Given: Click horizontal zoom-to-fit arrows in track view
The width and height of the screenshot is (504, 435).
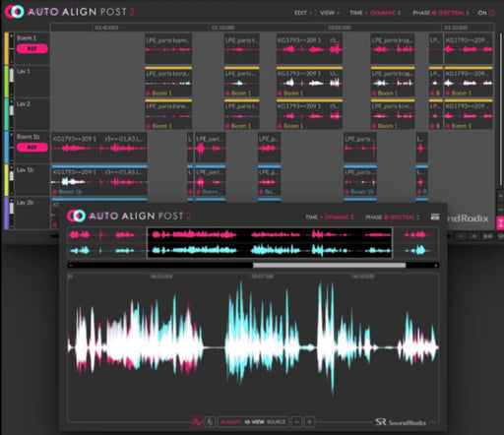Looking at the screenshot, I should click(487, 236).
